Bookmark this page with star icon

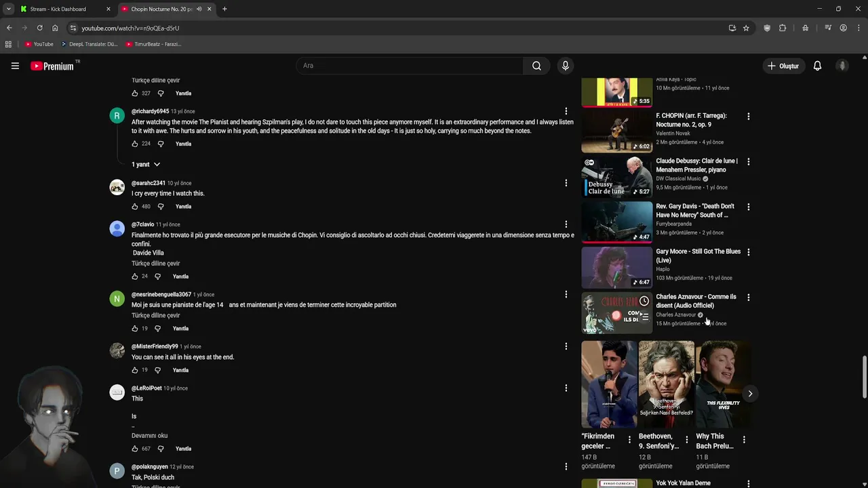tap(746, 28)
